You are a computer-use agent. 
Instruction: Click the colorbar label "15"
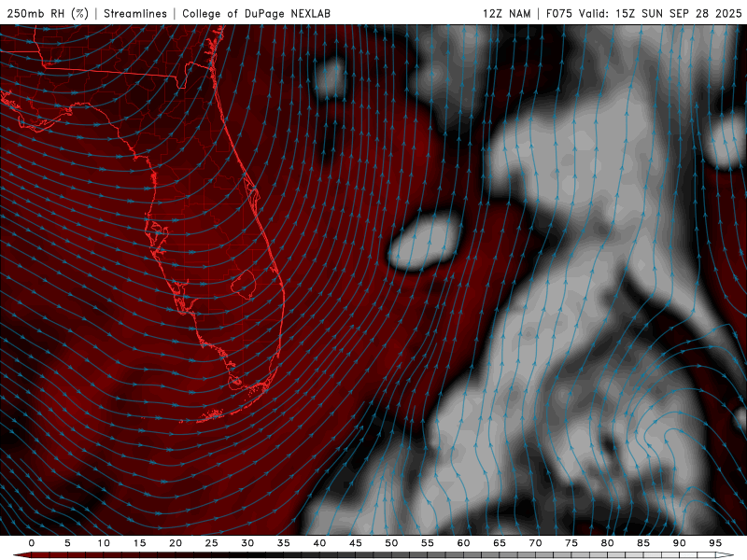click(x=139, y=543)
